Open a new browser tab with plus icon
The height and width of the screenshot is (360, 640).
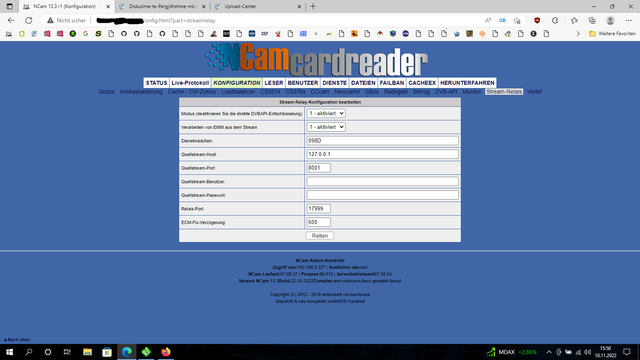(x=313, y=7)
